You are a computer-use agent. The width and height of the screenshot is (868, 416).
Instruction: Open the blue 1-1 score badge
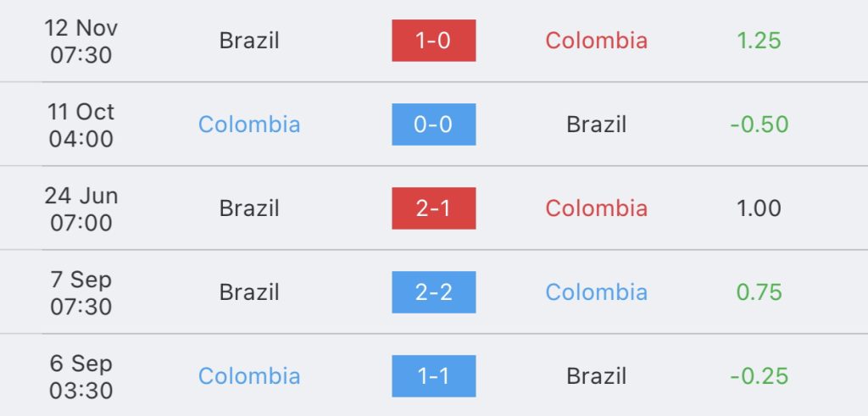(x=433, y=376)
